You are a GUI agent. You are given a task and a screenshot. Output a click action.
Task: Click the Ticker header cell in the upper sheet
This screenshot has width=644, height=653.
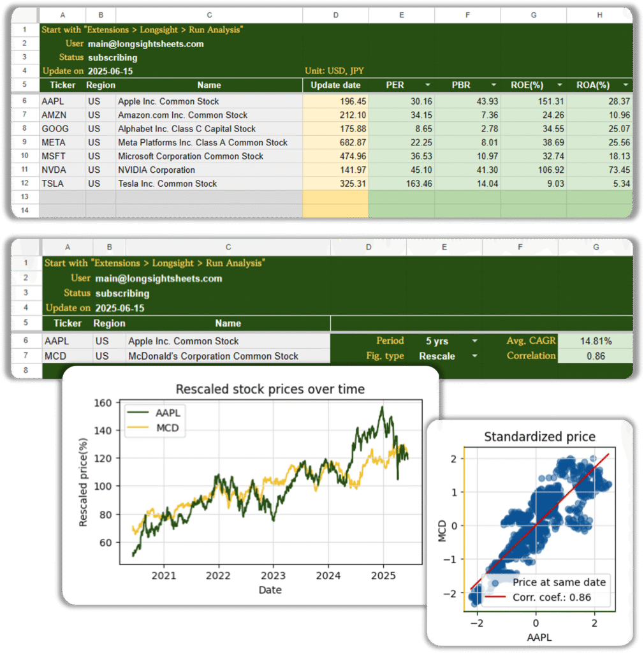tap(63, 85)
